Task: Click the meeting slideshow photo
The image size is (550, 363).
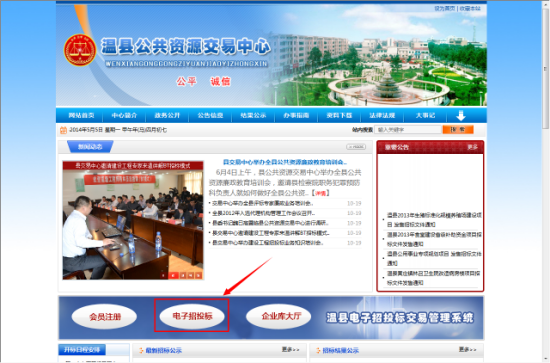Action: point(133,220)
